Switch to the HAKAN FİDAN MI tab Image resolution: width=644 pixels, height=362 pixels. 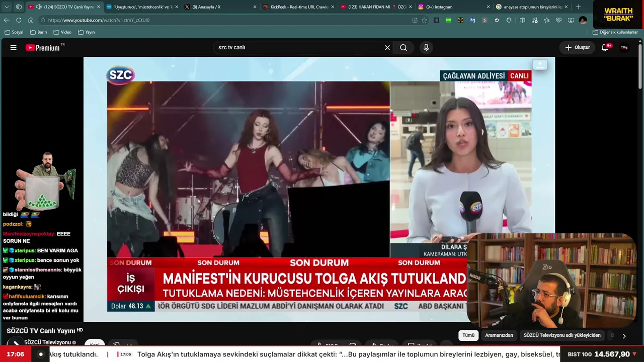(x=376, y=7)
